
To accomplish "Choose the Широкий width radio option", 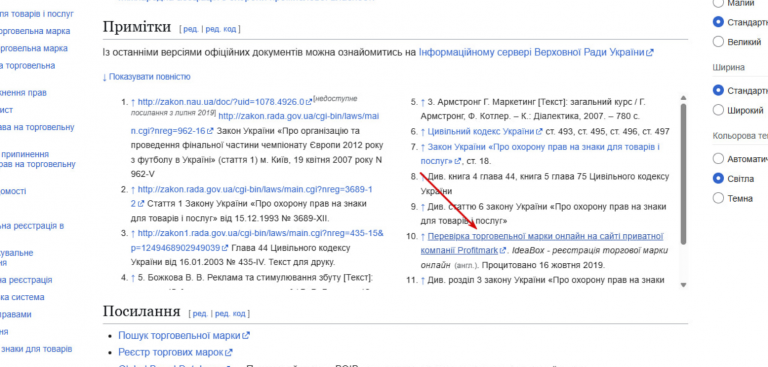I will pyautogui.click(x=718, y=110).
